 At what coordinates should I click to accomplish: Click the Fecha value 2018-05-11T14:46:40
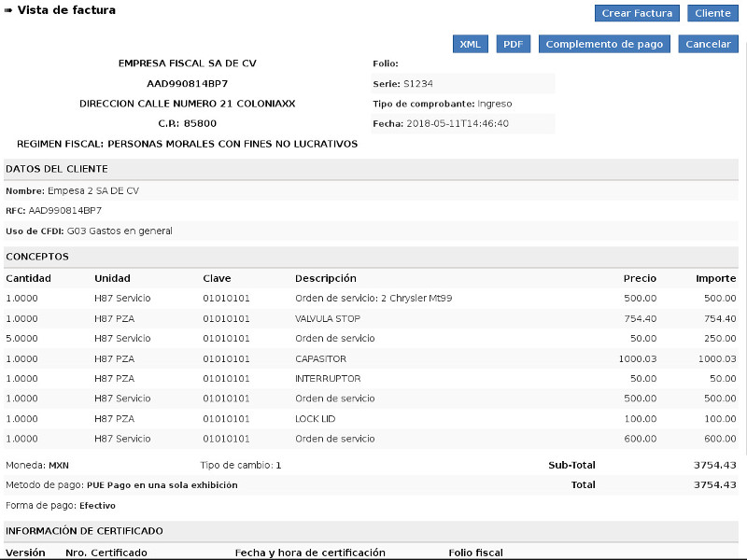[x=458, y=124]
